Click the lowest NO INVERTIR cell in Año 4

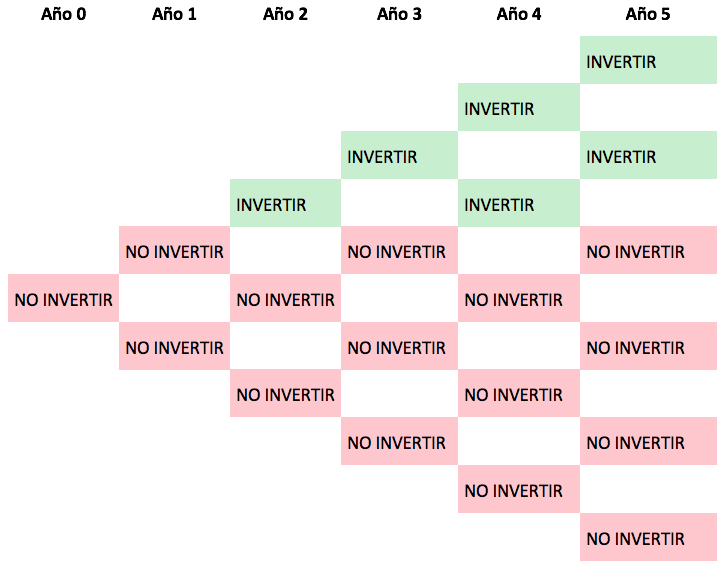519,489
